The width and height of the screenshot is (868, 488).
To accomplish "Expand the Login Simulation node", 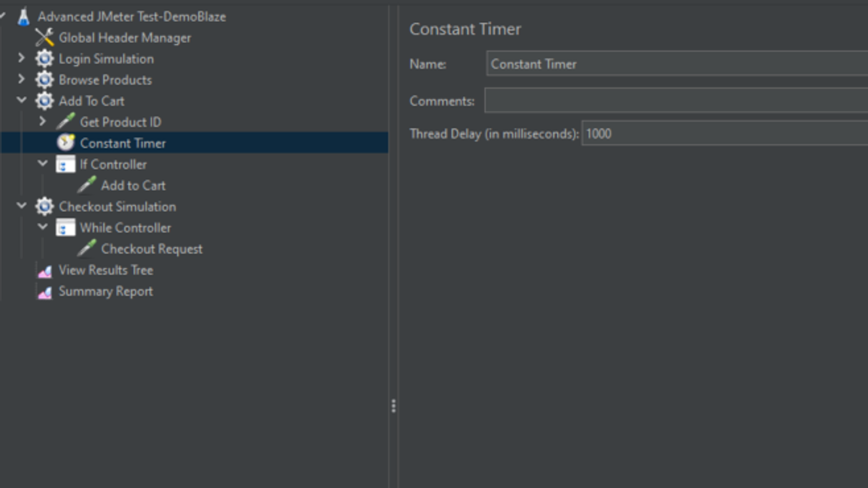I will (22, 58).
